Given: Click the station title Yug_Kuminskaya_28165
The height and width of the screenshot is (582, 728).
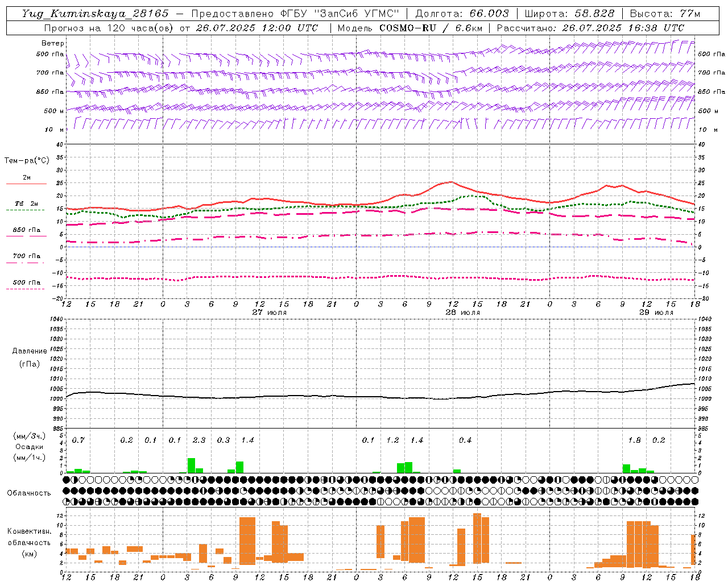Looking at the screenshot, I should point(96,14).
